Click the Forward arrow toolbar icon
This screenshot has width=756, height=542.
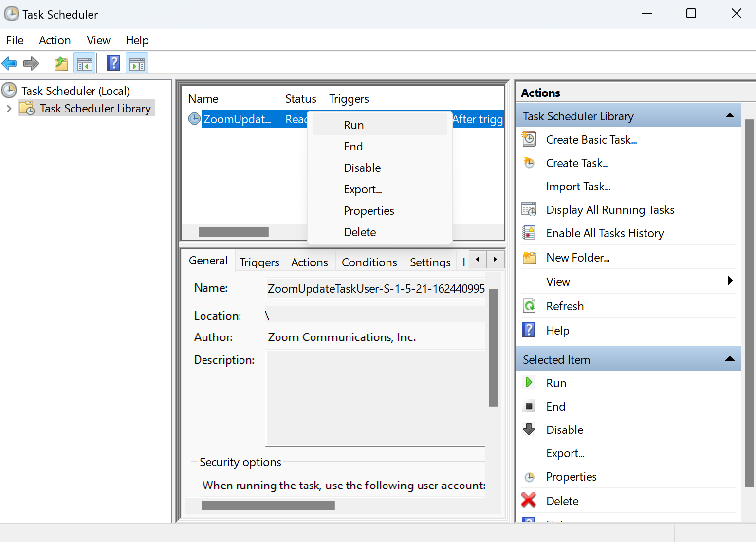point(31,63)
